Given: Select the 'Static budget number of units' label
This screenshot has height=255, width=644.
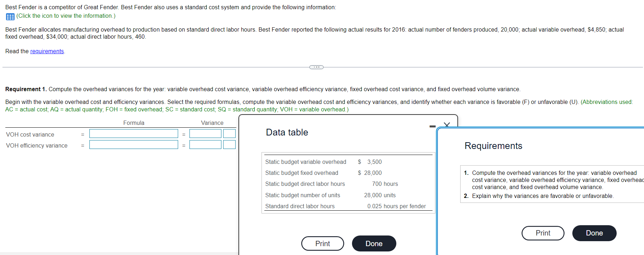Looking at the screenshot, I should [303, 195].
